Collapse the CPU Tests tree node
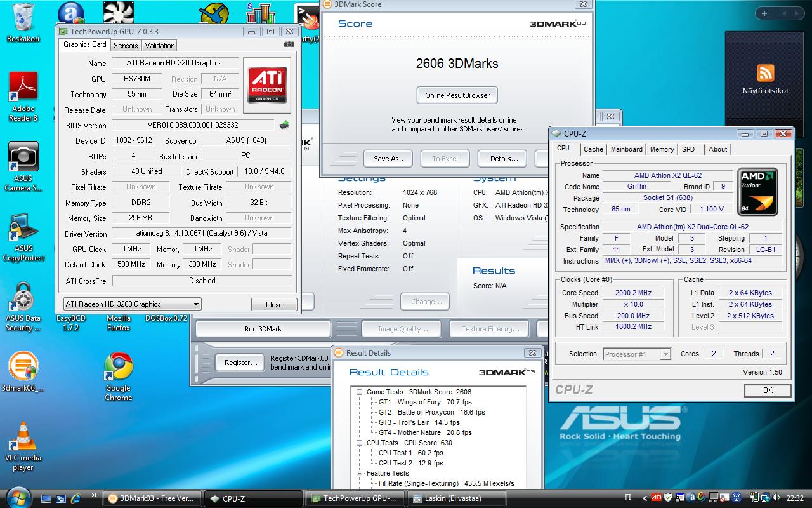The height and width of the screenshot is (508, 812). click(x=360, y=443)
